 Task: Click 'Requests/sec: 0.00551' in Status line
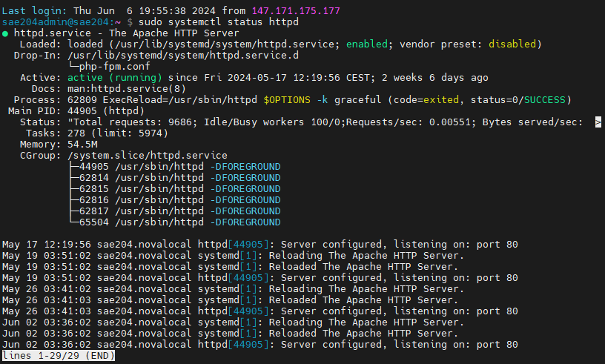pos(409,122)
